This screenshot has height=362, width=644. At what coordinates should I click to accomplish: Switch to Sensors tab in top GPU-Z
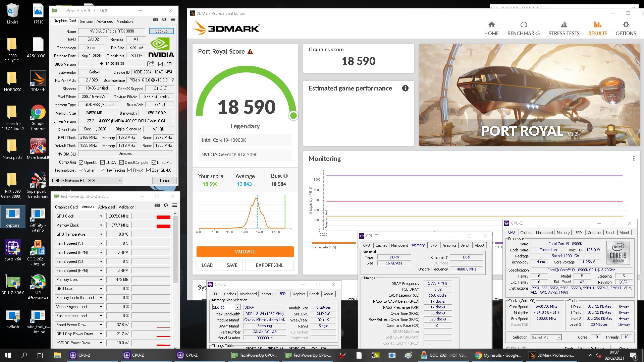coord(86,21)
